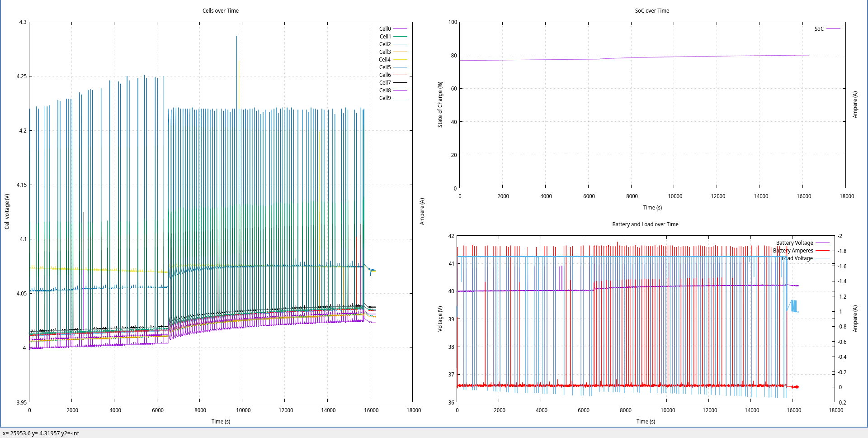Click the 4.25 tick label on Cells plot
Screen dimensions: 868x438
[21, 76]
